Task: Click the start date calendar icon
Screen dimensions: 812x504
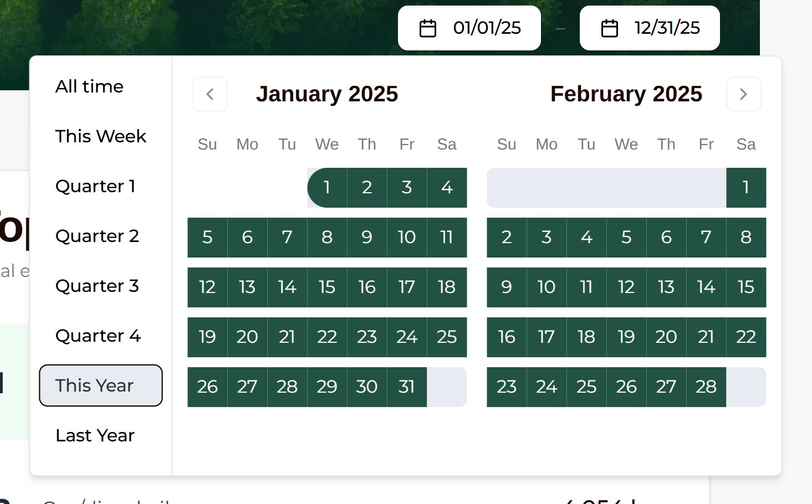Action: (x=428, y=28)
